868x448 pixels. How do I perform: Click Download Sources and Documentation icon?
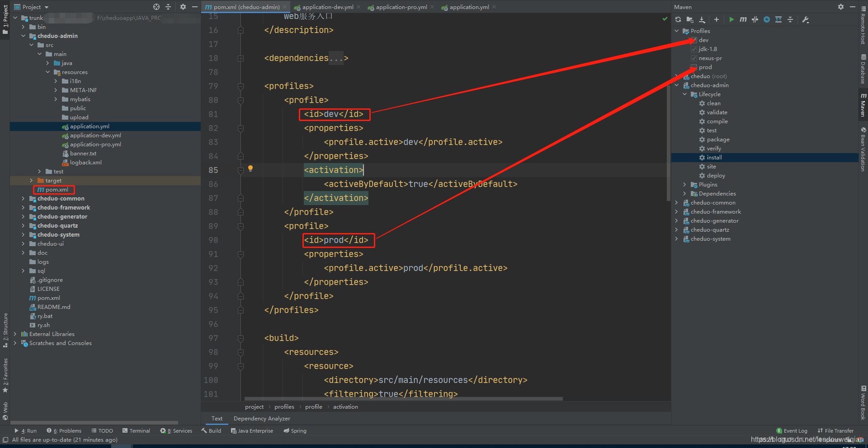[x=702, y=19]
